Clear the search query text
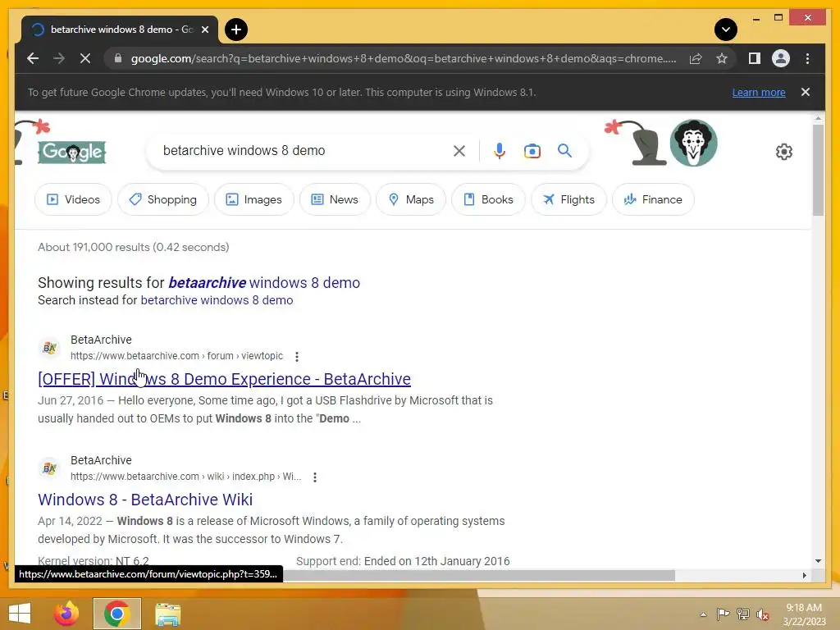 [459, 151]
